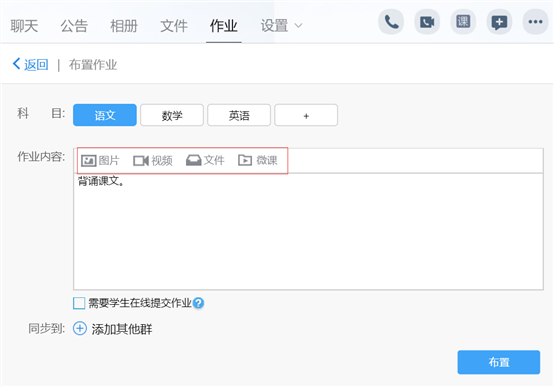Switch to the 相册 tab
The width and height of the screenshot is (554, 387).
(124, 26)
